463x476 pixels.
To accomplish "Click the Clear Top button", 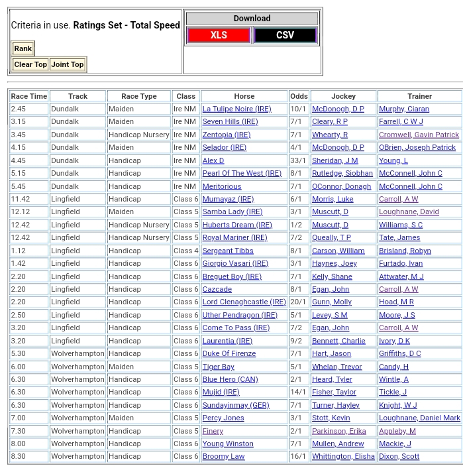I will click(x=30, y=64).
